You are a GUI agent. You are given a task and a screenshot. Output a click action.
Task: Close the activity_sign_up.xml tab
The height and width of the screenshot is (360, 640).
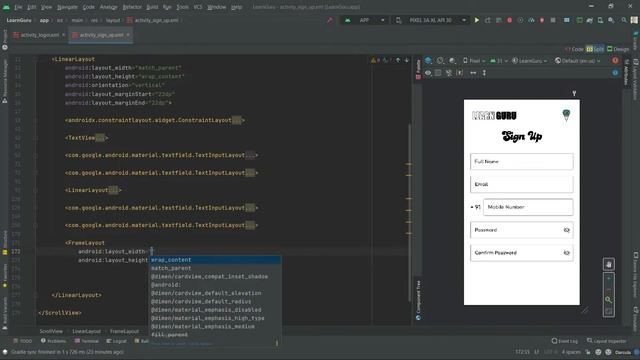coord(128,35)
